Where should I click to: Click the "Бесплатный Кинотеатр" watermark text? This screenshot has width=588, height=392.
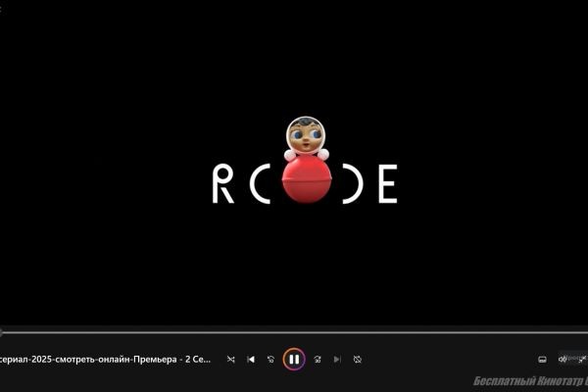(x=529, y=381)
